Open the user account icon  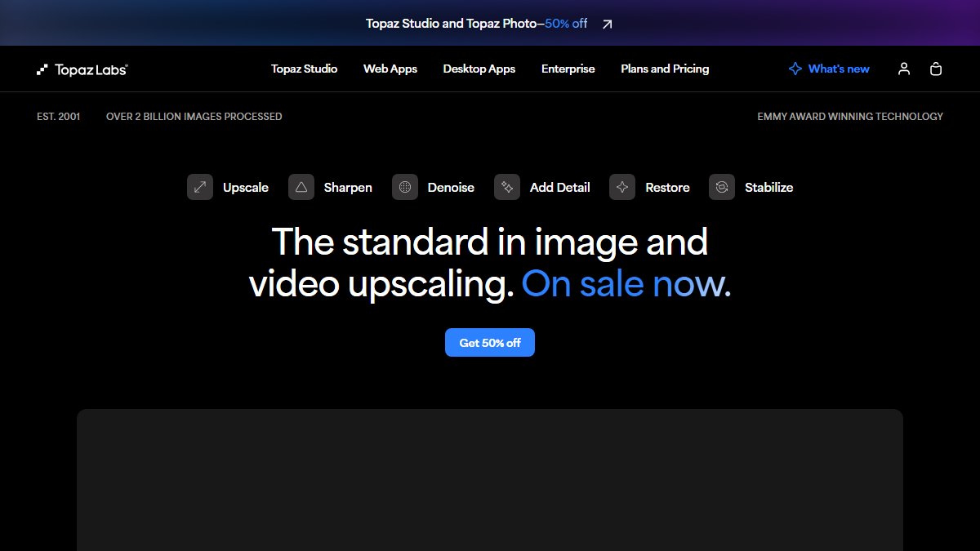903,69
